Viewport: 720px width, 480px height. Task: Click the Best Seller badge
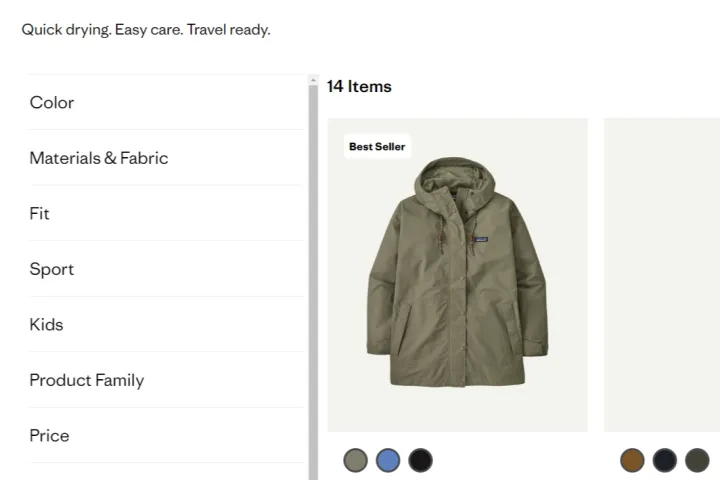coord(377,147)
